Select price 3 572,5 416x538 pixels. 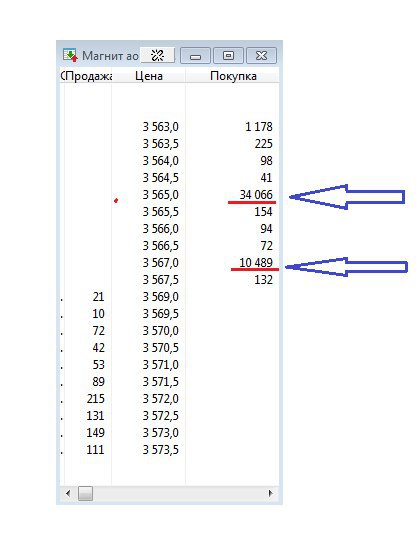pyautogui.click(x=161, y=416)
